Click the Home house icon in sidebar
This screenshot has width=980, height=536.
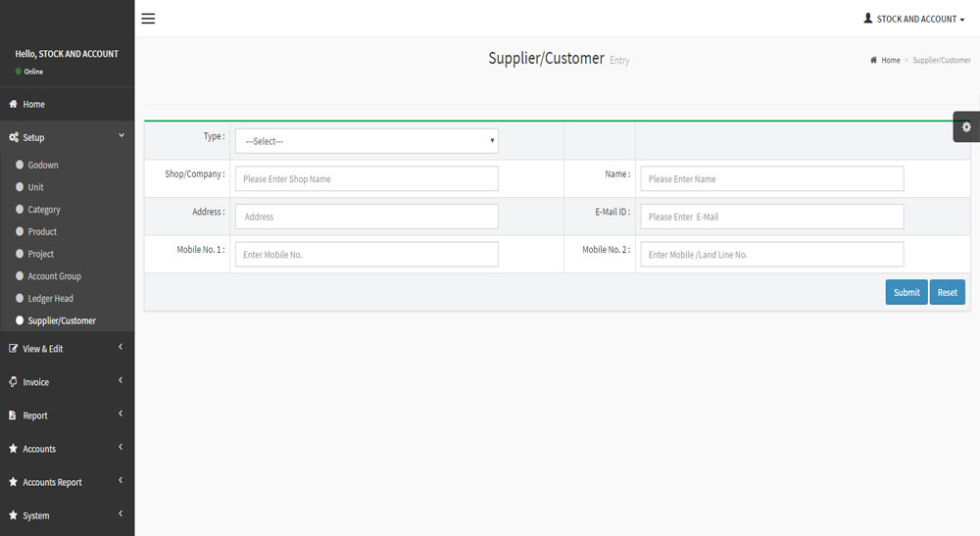[x=13, y=104]
